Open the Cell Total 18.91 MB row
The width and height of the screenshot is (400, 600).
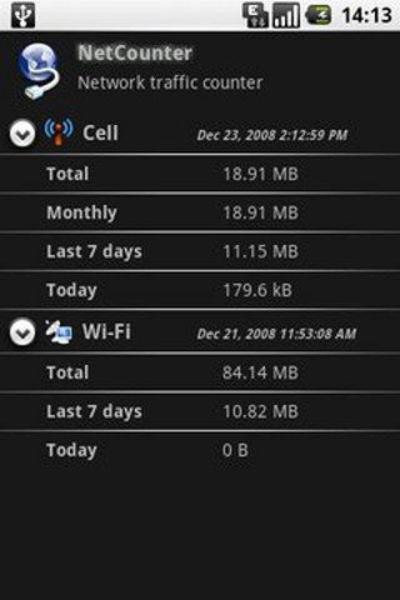point(200,174)
